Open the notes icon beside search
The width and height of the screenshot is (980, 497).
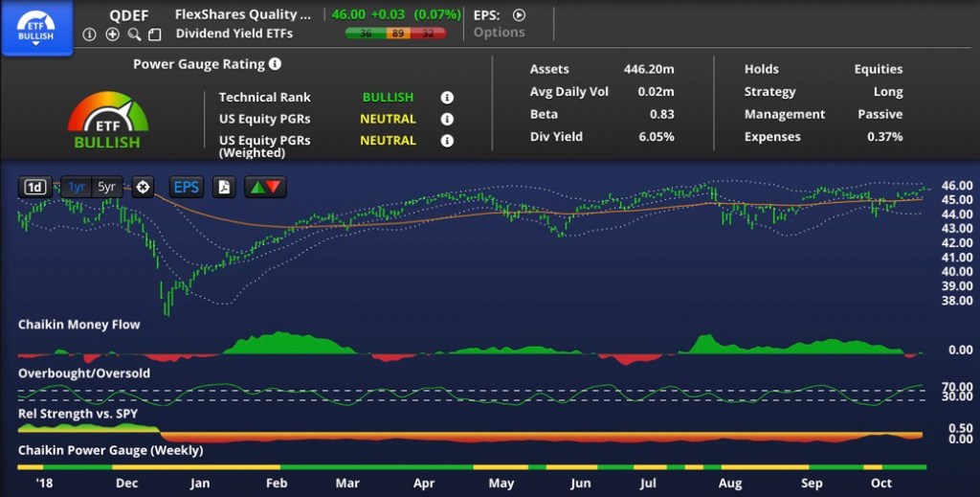click(154, 34)
